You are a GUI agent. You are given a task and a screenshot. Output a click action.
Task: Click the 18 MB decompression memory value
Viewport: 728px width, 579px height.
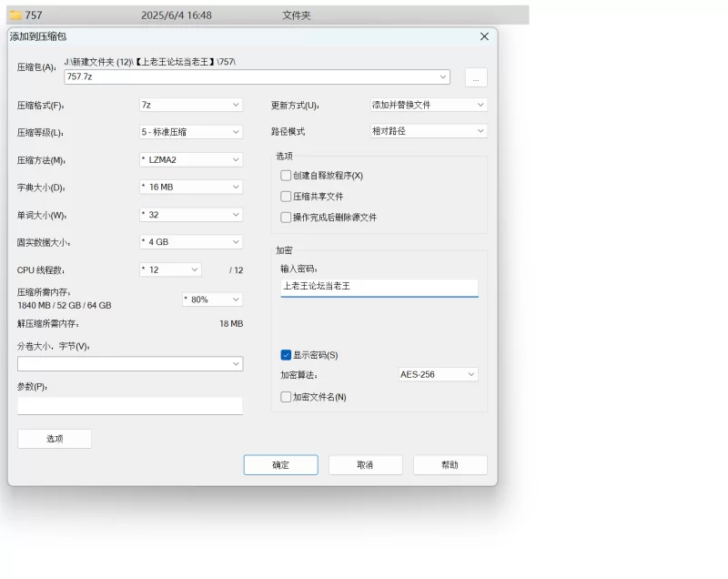coord(231,323)
